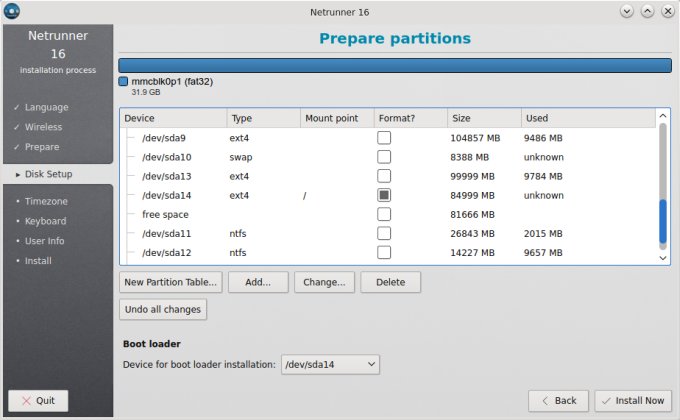Click the 81666 MB free space size
The image size is (680, 420).
click(472, 214)
